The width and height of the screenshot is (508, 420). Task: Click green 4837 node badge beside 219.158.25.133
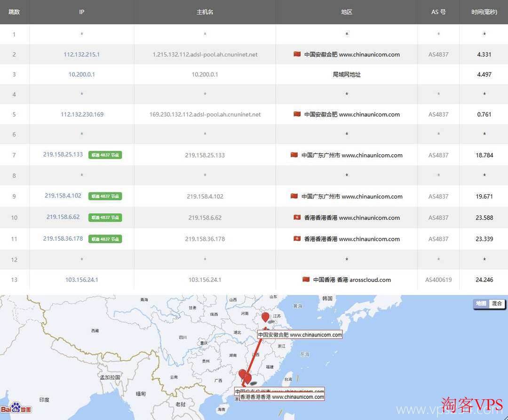click(x=105, y=155)
